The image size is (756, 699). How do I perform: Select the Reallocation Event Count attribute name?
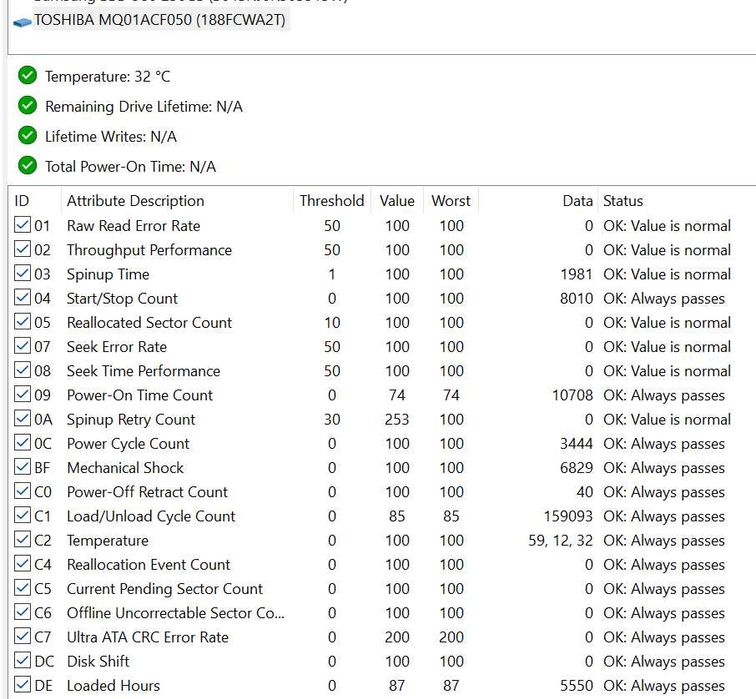(148, 565)
